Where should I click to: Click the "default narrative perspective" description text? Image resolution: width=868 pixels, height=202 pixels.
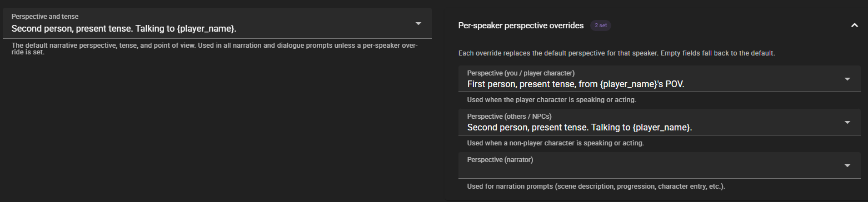(214, 49)
